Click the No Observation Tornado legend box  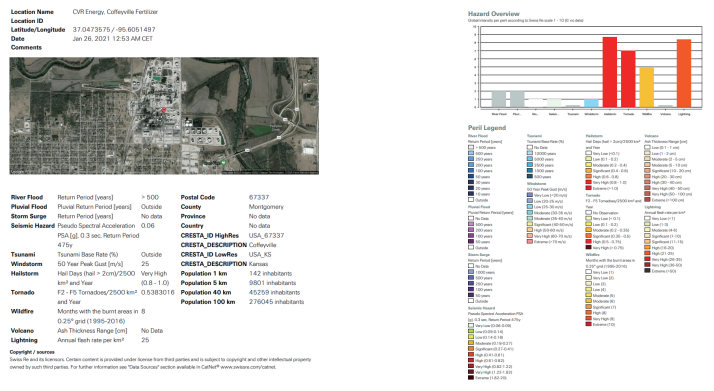point(588,213)
